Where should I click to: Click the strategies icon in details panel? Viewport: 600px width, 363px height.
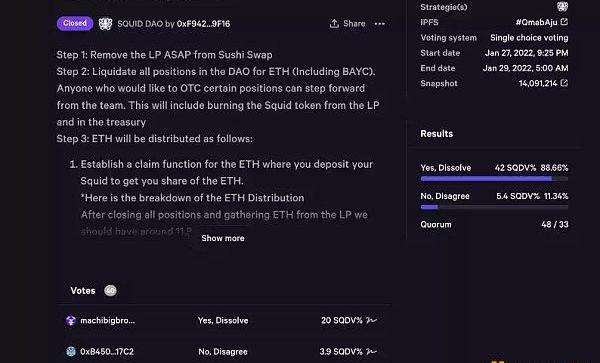click(x=562, y=7)
